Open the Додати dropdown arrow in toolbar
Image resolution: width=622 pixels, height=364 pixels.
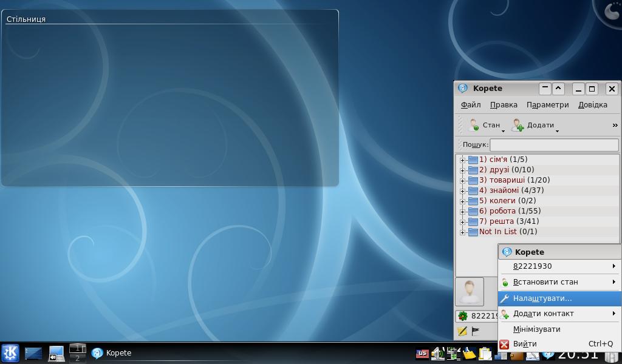tap(557, 131)
